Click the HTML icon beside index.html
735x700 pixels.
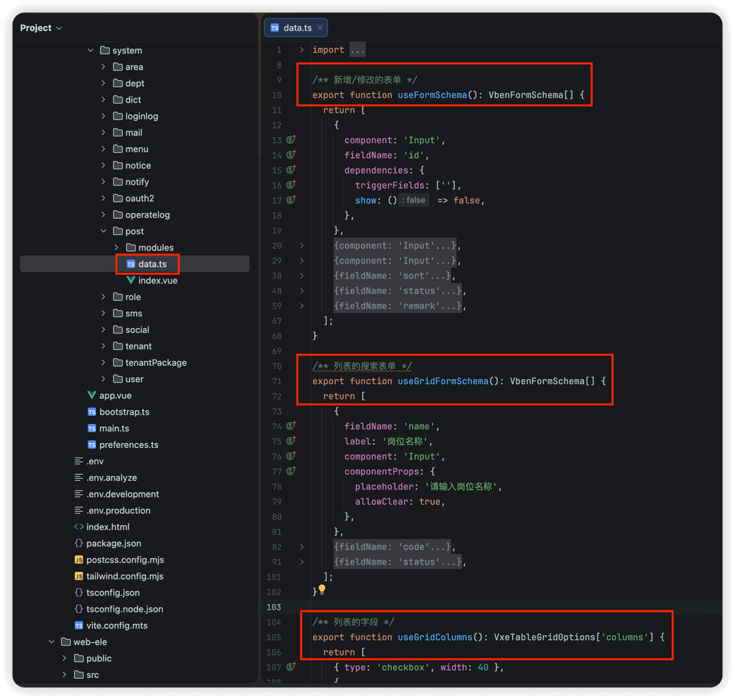(79, 527)
